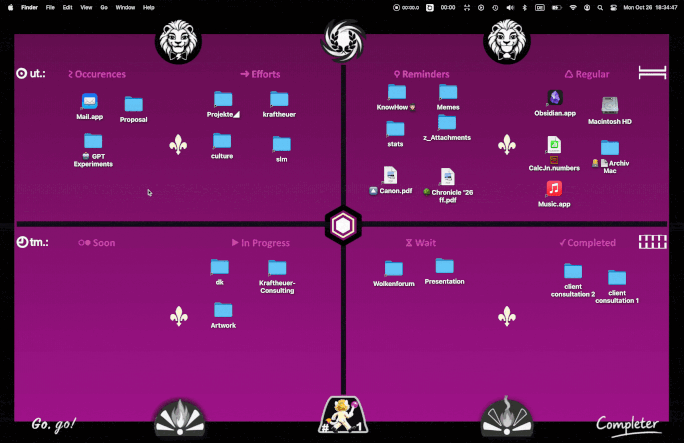The height and width of the screenshot is (443, 684).
Task: Select the Presentation folder
Action: click(445, 266)
